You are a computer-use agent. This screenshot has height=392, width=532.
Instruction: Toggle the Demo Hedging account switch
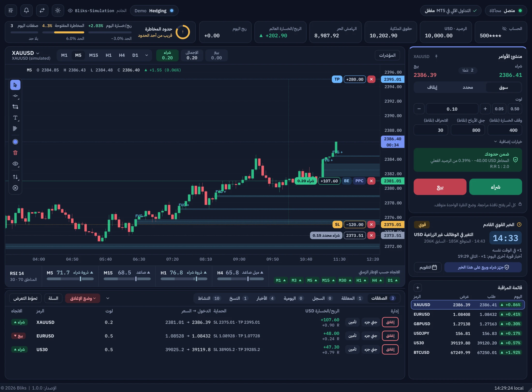point(154,11)
